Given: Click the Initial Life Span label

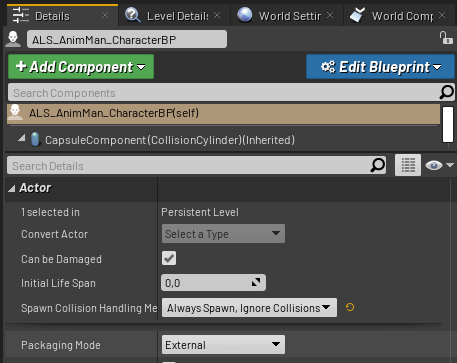Looking at the screenshot, I should point(58,283).
